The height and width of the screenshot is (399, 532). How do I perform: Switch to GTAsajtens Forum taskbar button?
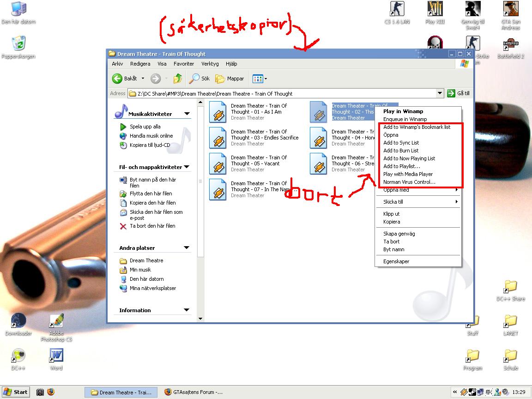pos(194,392)
